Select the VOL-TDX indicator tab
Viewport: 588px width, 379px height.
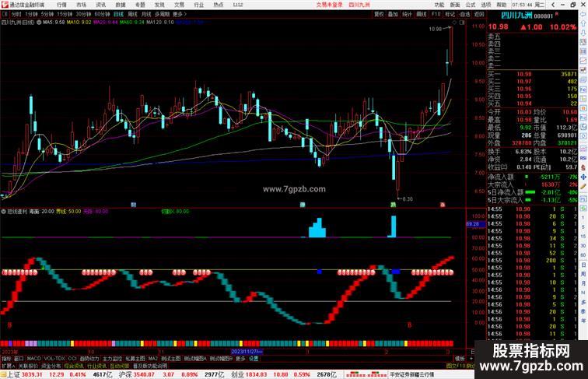point(54,359)
